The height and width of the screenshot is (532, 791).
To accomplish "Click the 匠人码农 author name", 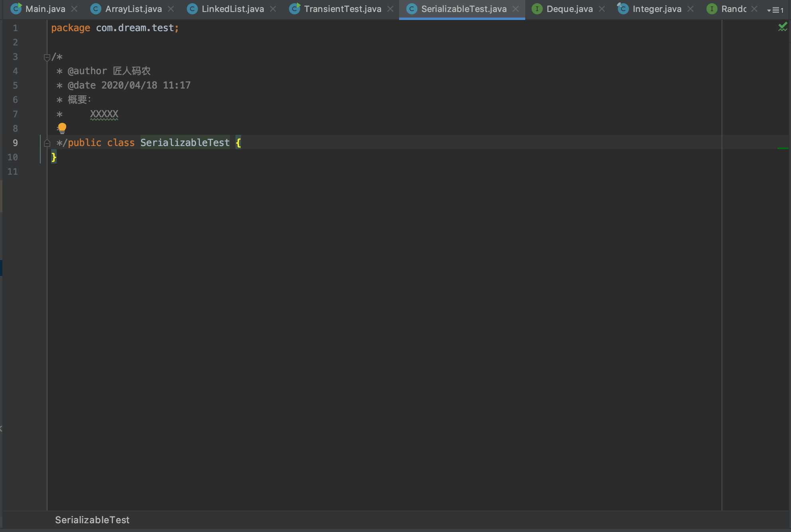I will pos(132,71).
